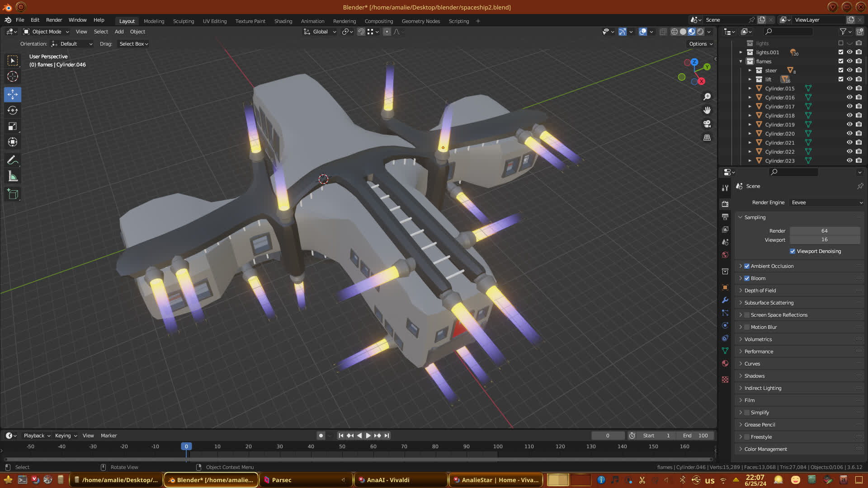Screen dimensions: 868x488
Task: Open the Modifier properties wrench tab
Action: click(725, 300)
